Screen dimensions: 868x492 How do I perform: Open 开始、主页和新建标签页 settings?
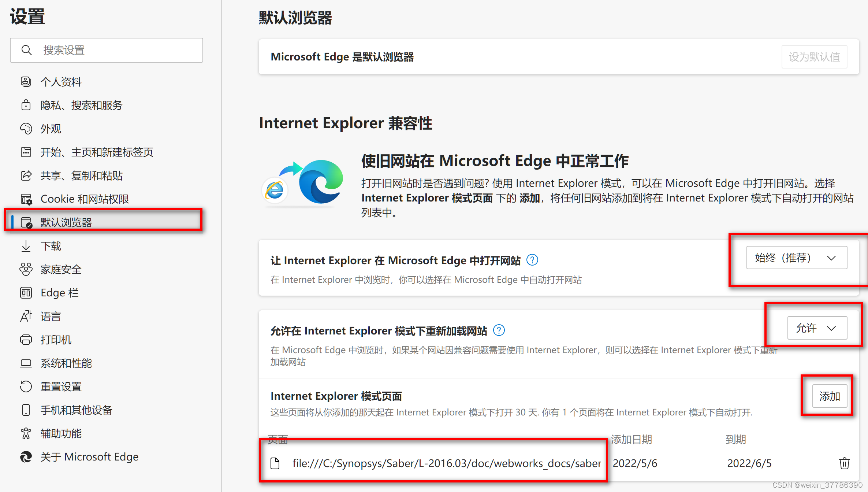click(x=97, y=152)
